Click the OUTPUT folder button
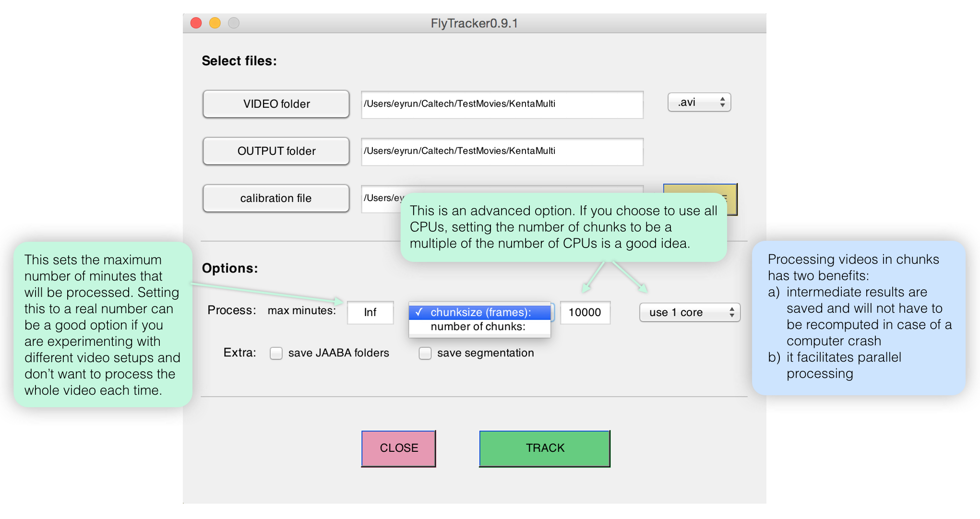980x519 pixels. point(276,152)
